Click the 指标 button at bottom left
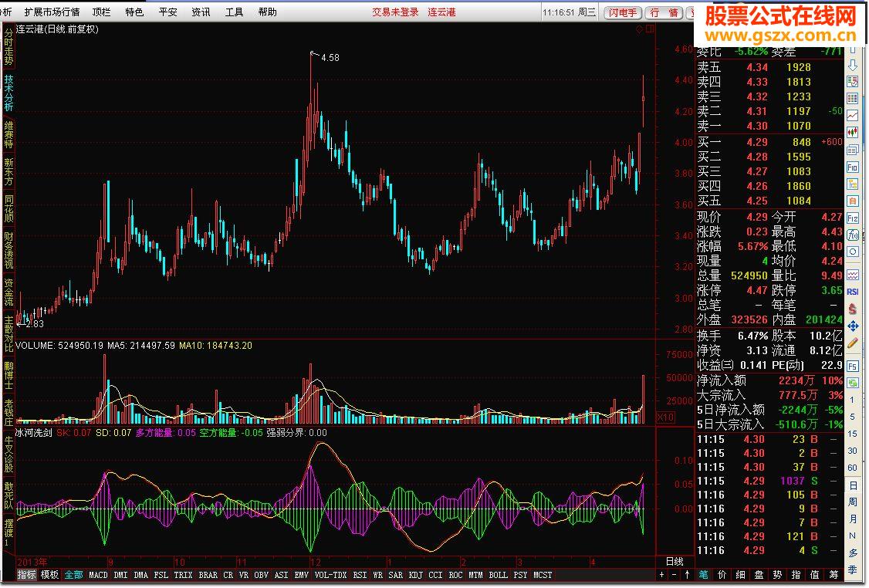The image size is (869, 588). click(x=26, y=575)
